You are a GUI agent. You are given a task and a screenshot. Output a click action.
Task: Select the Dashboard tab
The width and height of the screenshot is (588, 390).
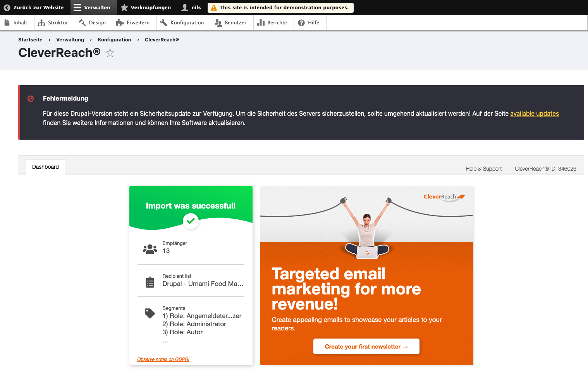45,167
